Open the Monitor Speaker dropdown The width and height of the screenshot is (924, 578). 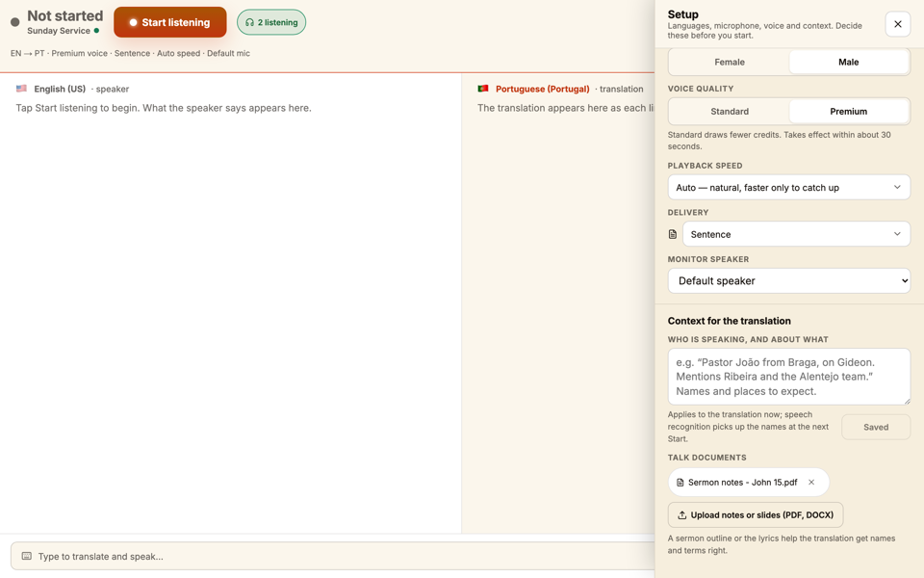[x=788, y=280]
